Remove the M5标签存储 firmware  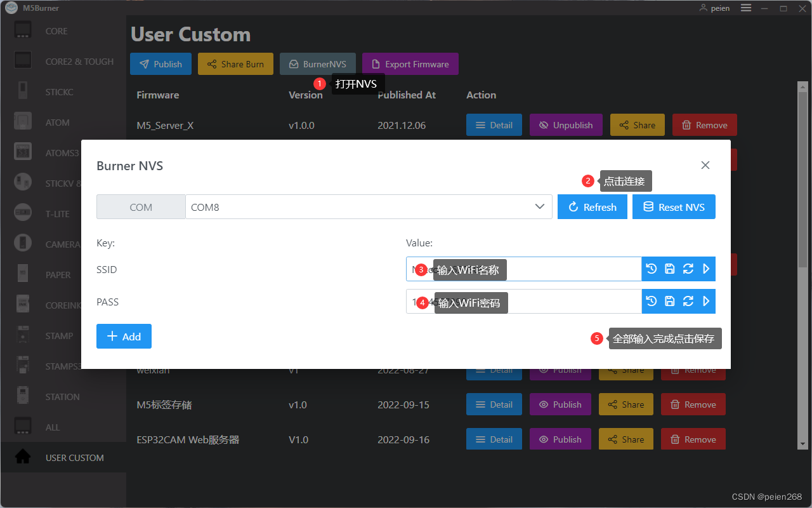[693, 404]
